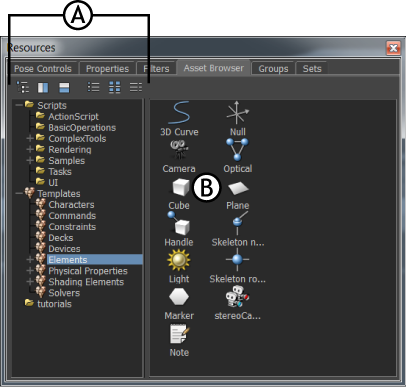Toggle the vertical split layout button
The width and height of the screenshot is (406, 387).
43,88
